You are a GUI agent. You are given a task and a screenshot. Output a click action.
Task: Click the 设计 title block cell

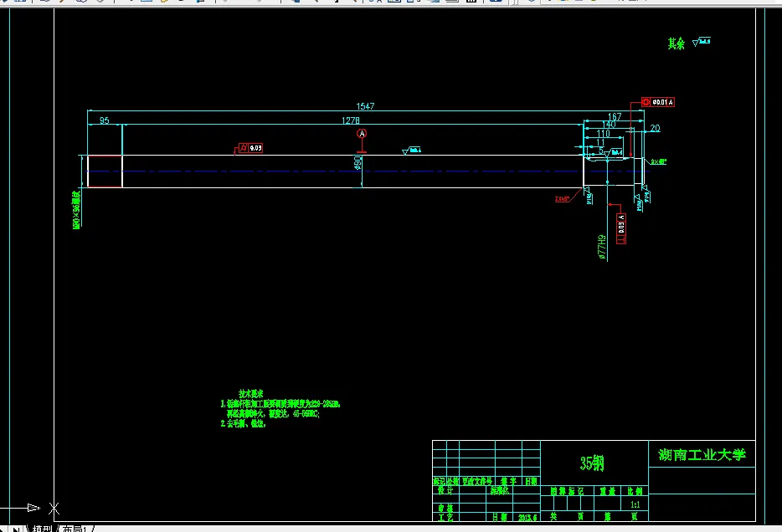tap(446, 491)
